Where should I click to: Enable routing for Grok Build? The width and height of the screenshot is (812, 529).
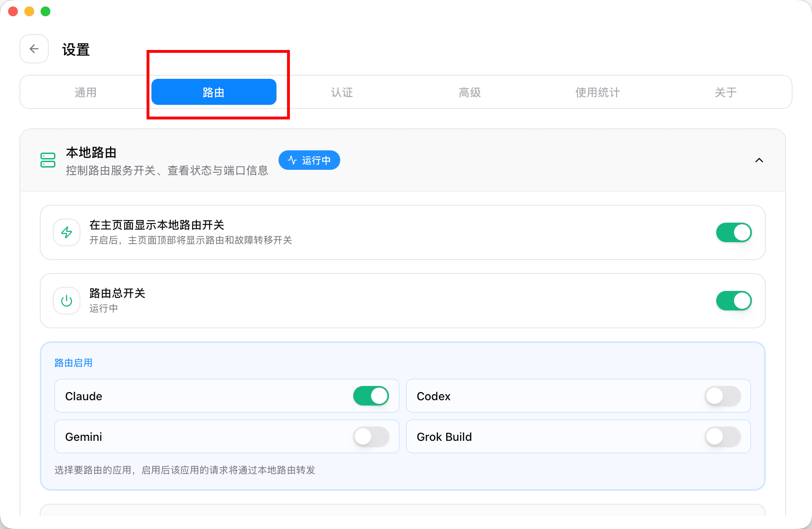coord(722,436)
